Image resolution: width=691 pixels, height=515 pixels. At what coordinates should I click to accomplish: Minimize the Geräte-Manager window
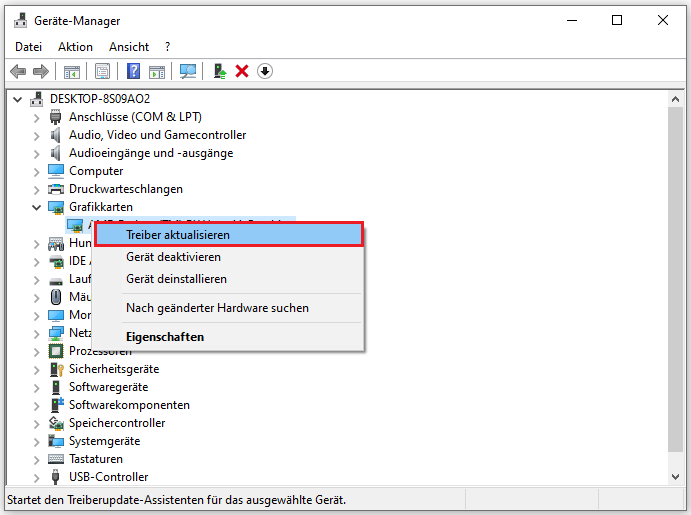point(572,20)
